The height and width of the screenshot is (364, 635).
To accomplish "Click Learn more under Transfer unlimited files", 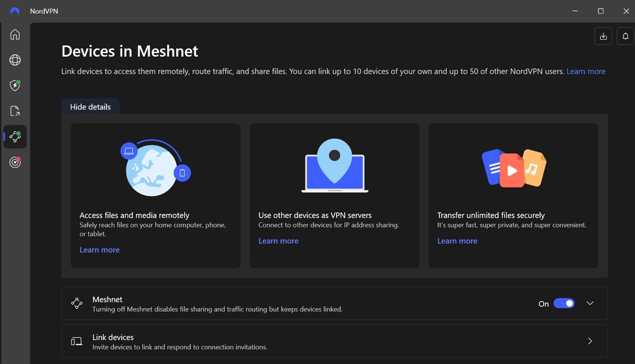I will click(x=457, y=241).
